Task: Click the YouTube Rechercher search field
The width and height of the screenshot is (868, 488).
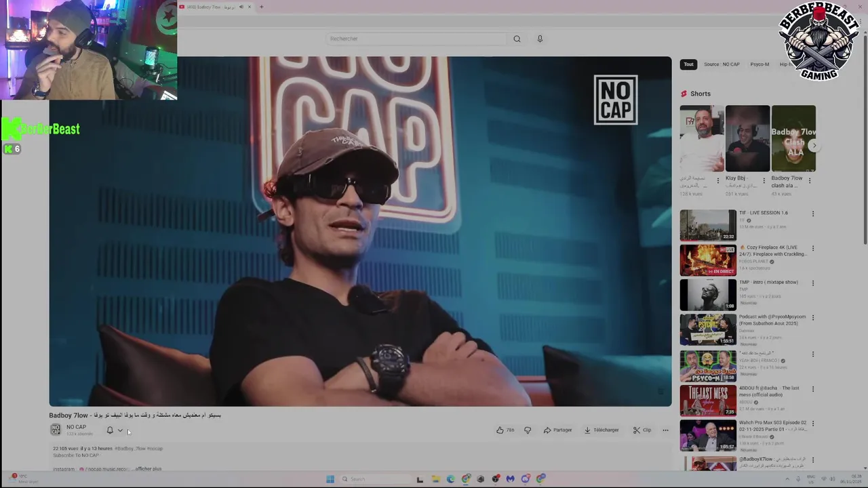Action: [415, 39]
